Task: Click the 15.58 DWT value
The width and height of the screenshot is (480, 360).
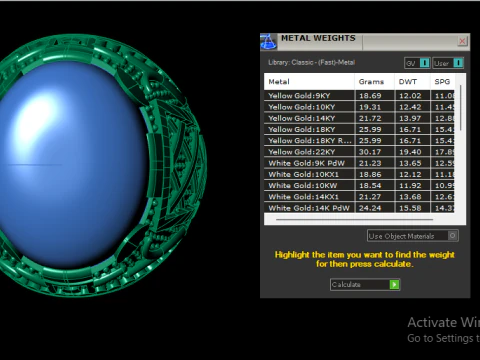Action: 410,208
